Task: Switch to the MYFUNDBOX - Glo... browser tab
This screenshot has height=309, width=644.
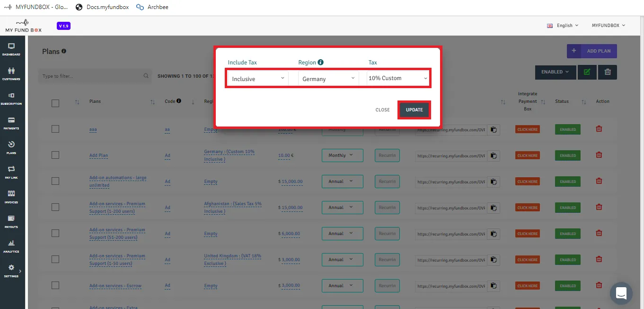Action: click(x=35, y=7)
